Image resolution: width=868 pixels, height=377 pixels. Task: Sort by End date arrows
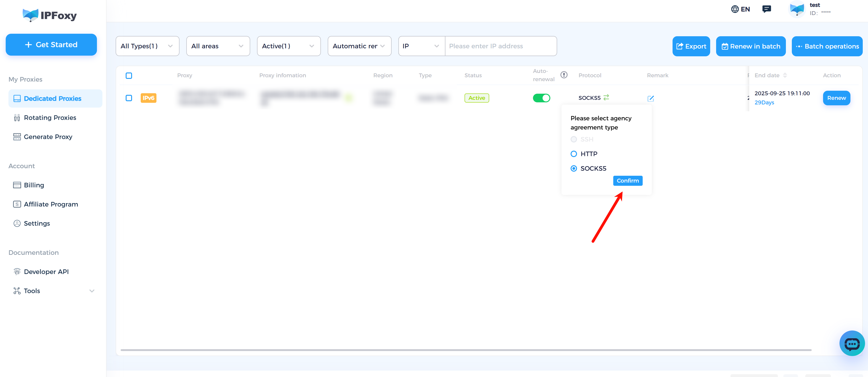click(x=785, y=75)
